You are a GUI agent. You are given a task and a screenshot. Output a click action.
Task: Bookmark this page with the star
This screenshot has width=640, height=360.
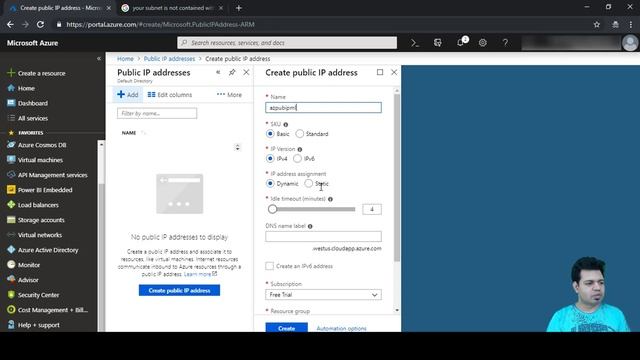point(597,24)
